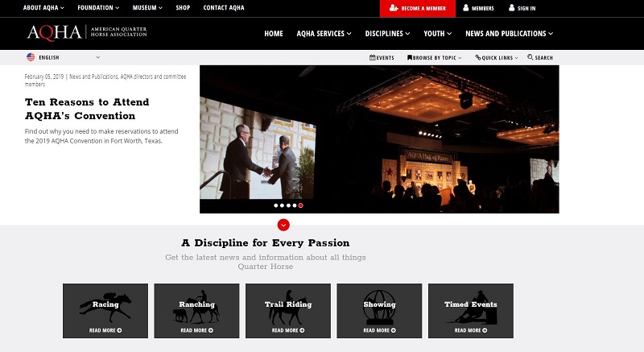This screenshot has width=644, height=352.
Task: Click the Racing Read More arrow icon
Action: tap(119, 330)
